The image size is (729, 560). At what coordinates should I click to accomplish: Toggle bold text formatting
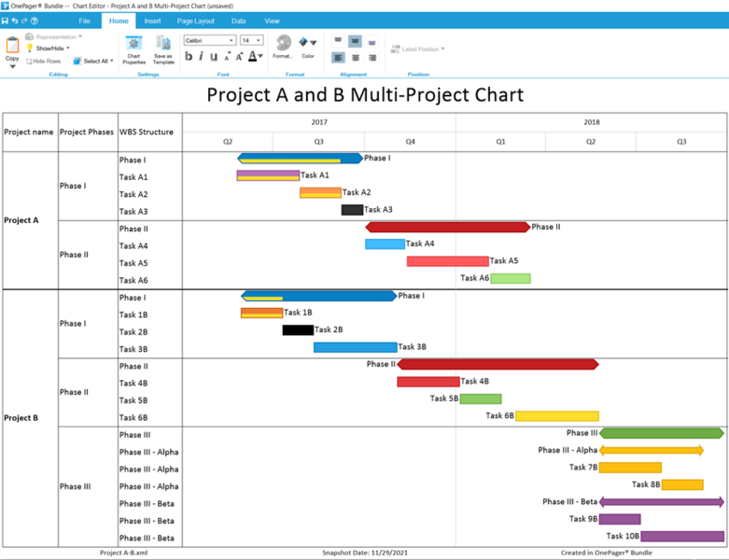189,56
